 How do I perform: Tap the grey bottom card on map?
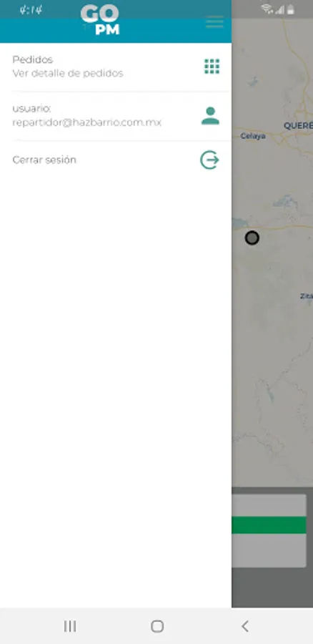pos(269,531)
